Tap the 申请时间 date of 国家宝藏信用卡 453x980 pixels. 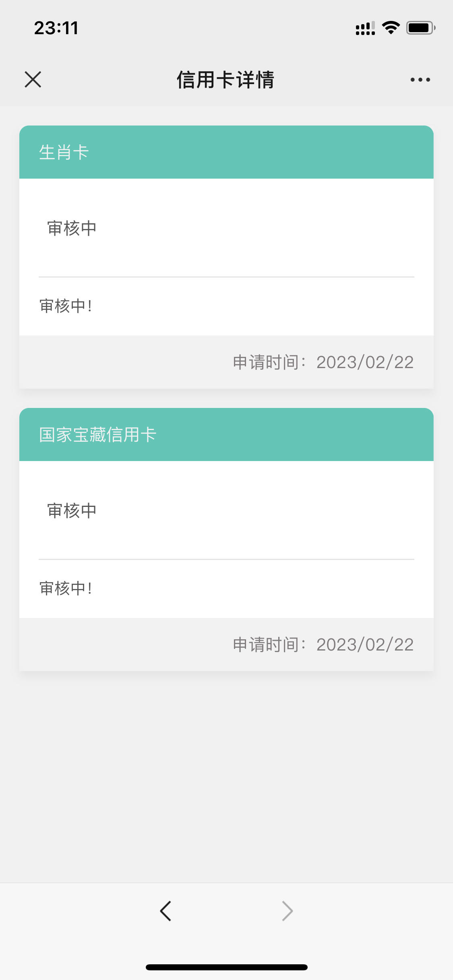(x=323, y=644)
